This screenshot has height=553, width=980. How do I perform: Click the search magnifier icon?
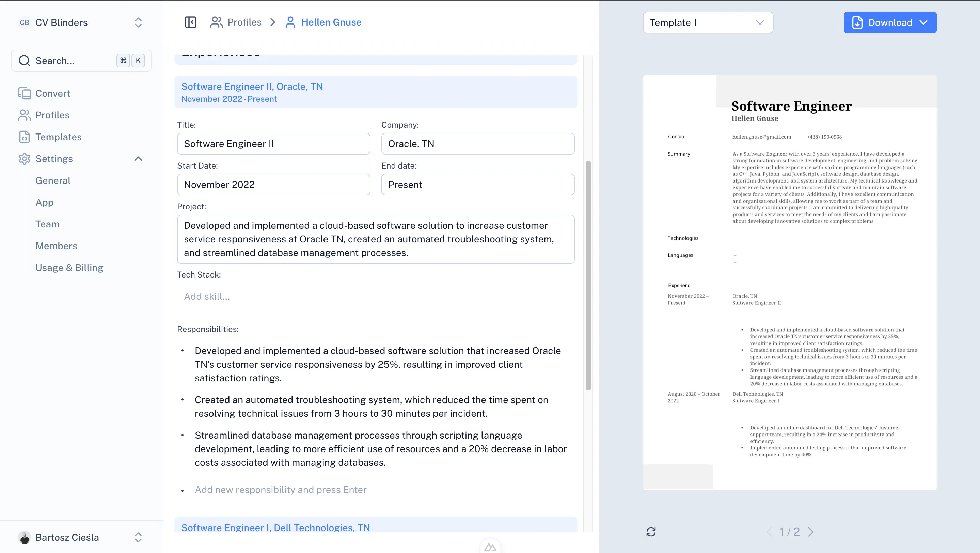tap(25, 61)
